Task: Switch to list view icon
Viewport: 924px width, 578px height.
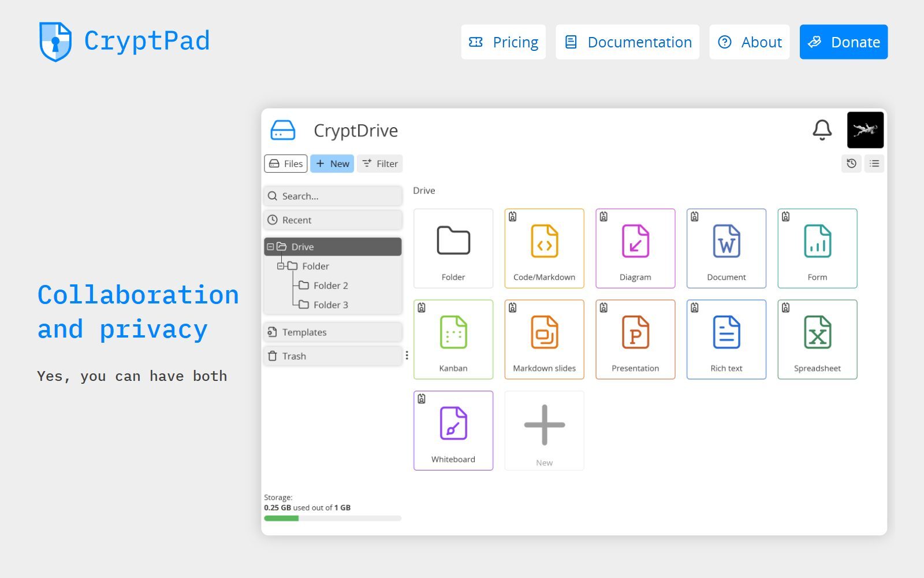Action: [874, 164]
